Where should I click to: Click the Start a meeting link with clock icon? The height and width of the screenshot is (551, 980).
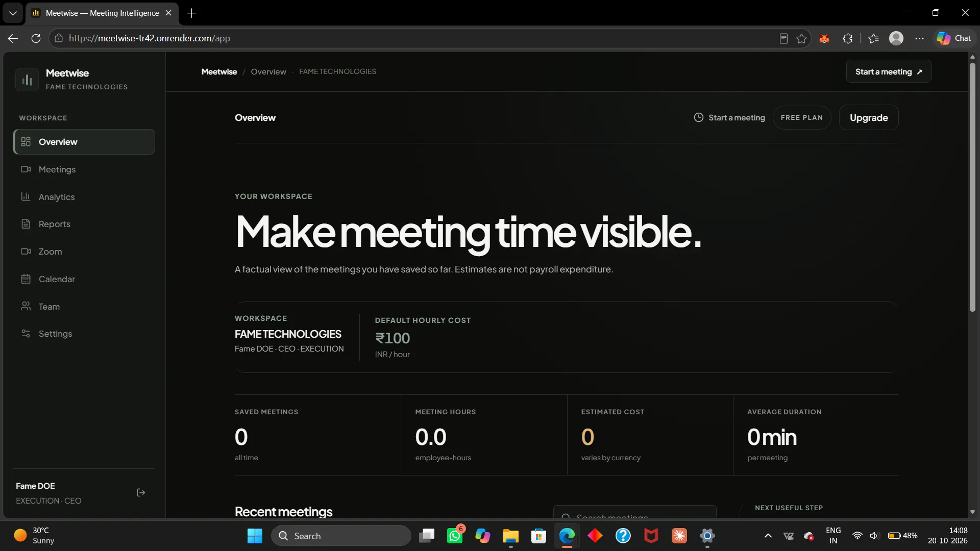pos(729,118)
